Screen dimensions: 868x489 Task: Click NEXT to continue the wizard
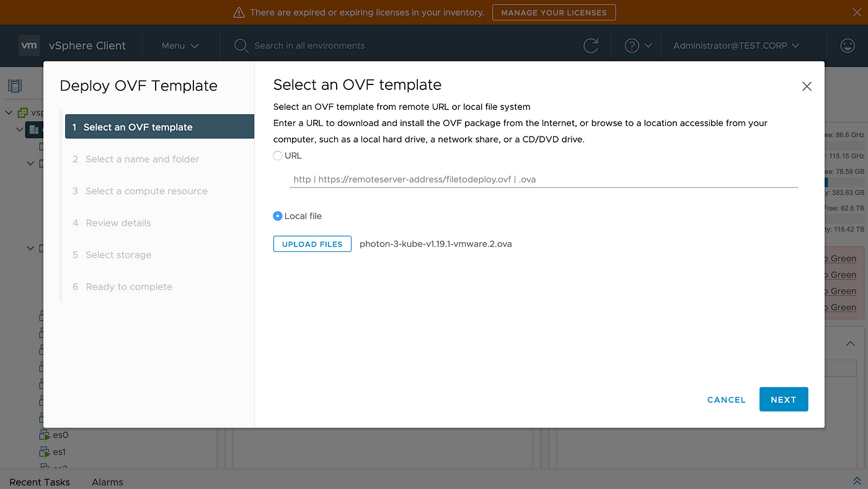tap(784, 400)
